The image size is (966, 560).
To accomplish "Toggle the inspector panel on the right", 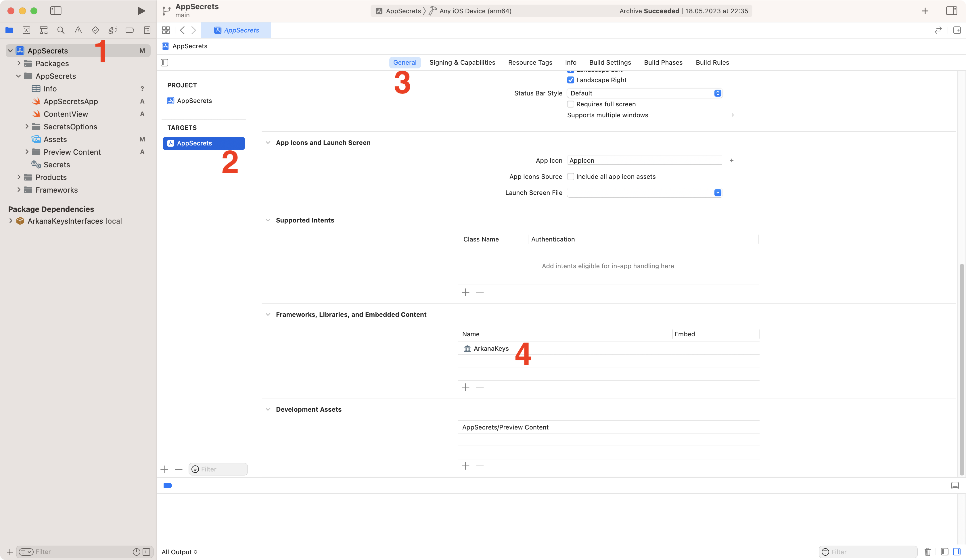I will pyautogui.click(x=951, y=11).
